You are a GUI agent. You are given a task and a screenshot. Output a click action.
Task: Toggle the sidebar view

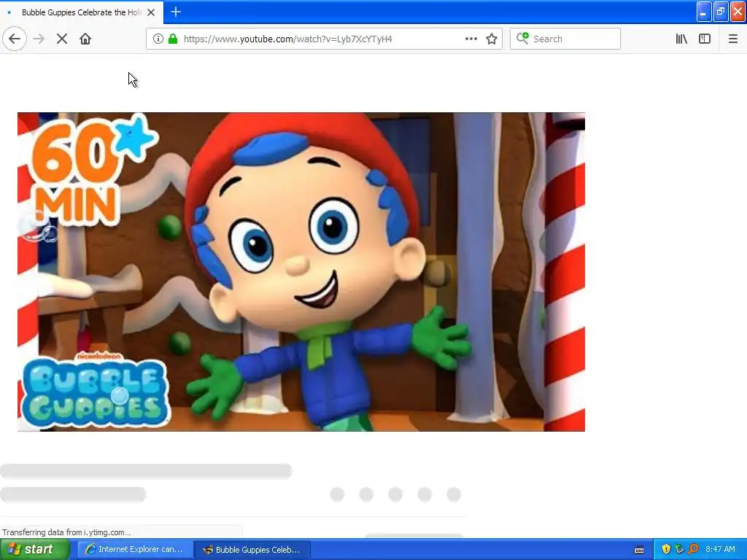click(x=705, y=39)
